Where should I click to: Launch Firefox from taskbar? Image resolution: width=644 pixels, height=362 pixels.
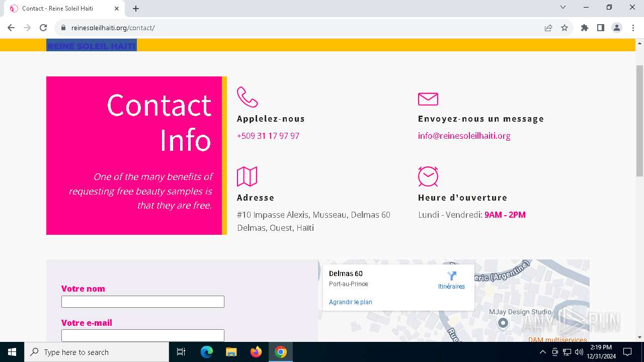click(x=256, y=352)
